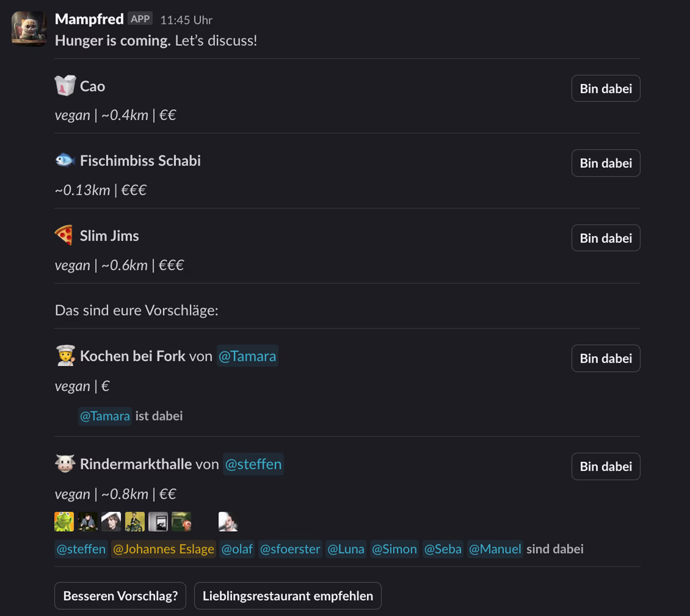Join Cao via Bin dabei
This screenshot has width=690, height=616.
[x=606, y=88]
